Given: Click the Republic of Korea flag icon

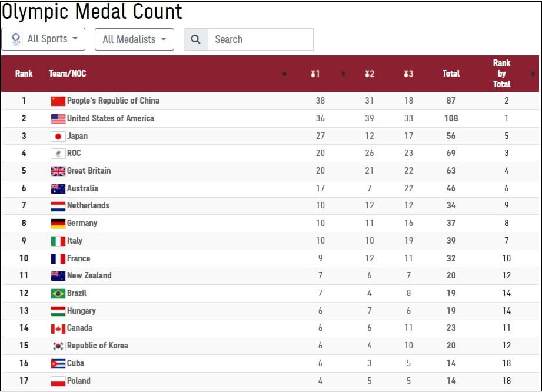Looking at the screenshot, I should (x=58, y=346).
